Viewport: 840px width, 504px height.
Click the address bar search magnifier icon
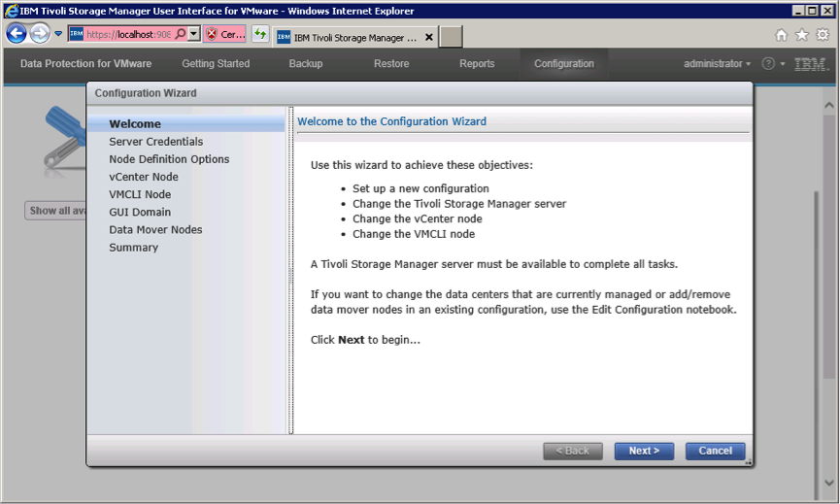click(181, 34)
